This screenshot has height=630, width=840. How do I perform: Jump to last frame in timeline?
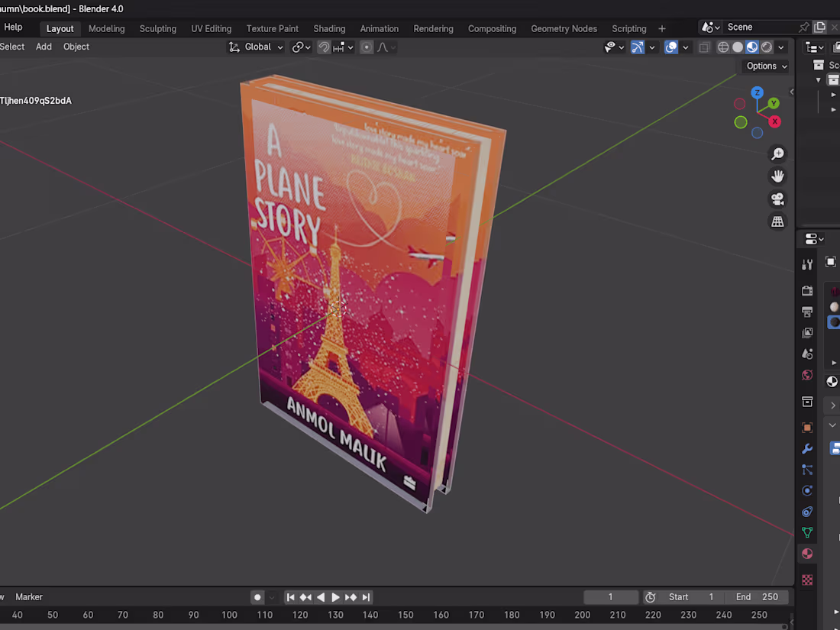point(366,597)
